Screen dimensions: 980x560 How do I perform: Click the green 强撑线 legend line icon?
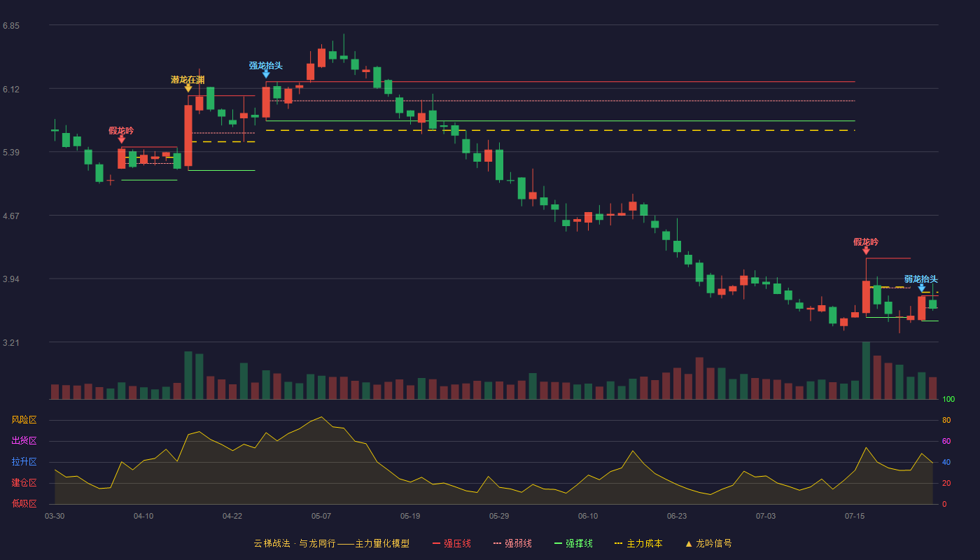pos(558,543)
